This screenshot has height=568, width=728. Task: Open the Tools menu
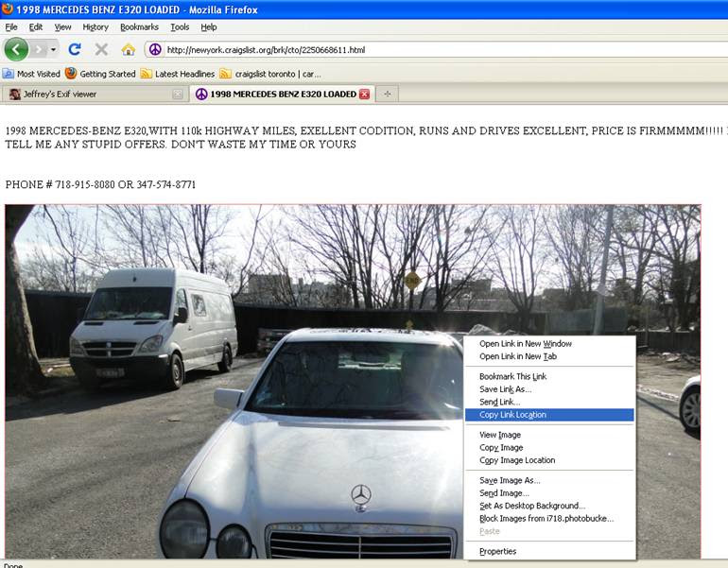pos(180,26)
